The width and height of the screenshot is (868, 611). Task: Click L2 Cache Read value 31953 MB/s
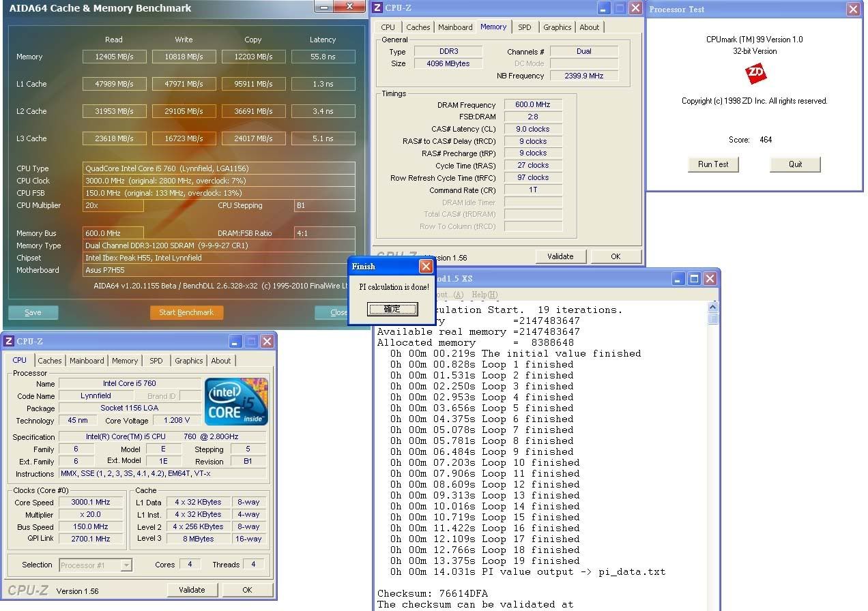pyautogui.click(x=115, y=111)
